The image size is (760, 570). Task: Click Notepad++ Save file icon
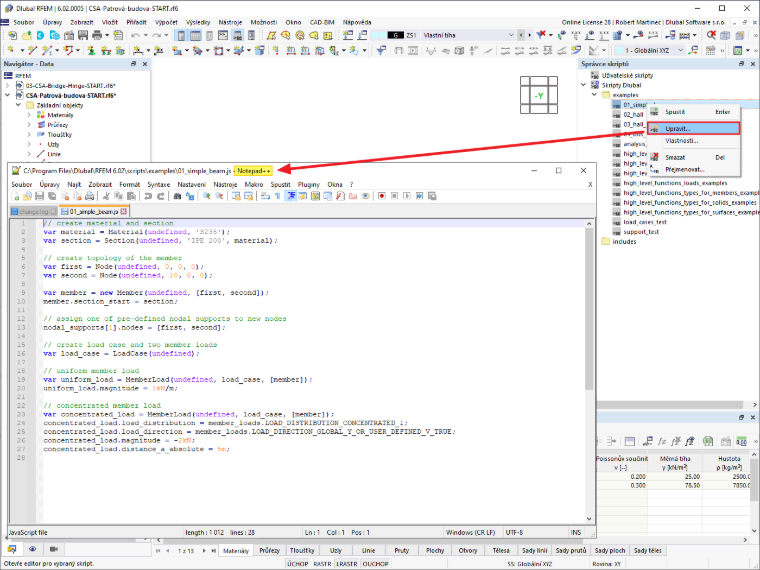(x=39, y=196)
